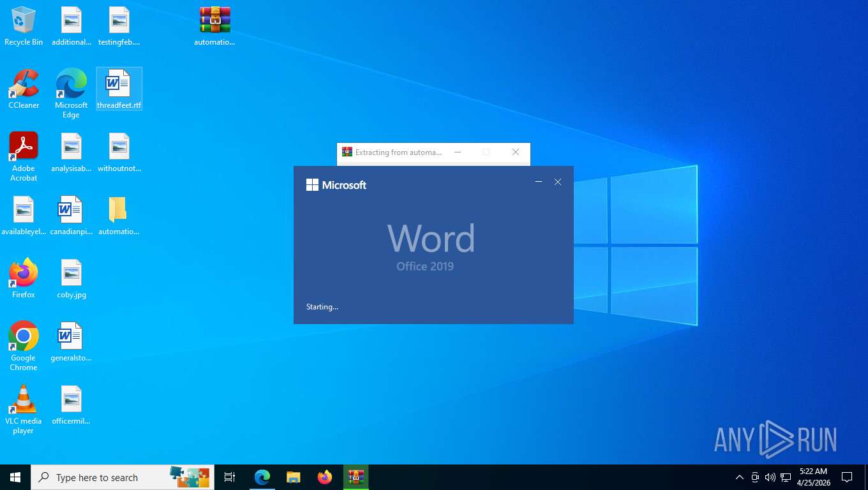Select the analysisab... image file icon
868x490 pixels.
click(71, 152)
